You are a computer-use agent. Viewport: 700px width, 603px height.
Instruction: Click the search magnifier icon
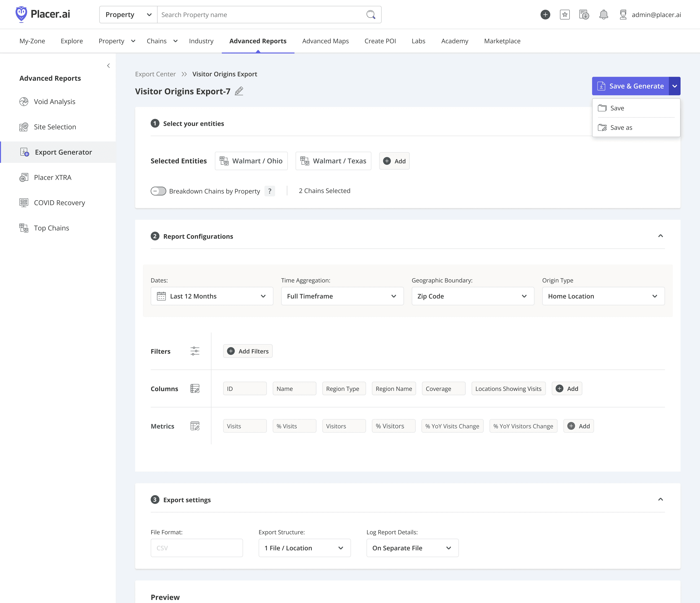coord(371,15)
